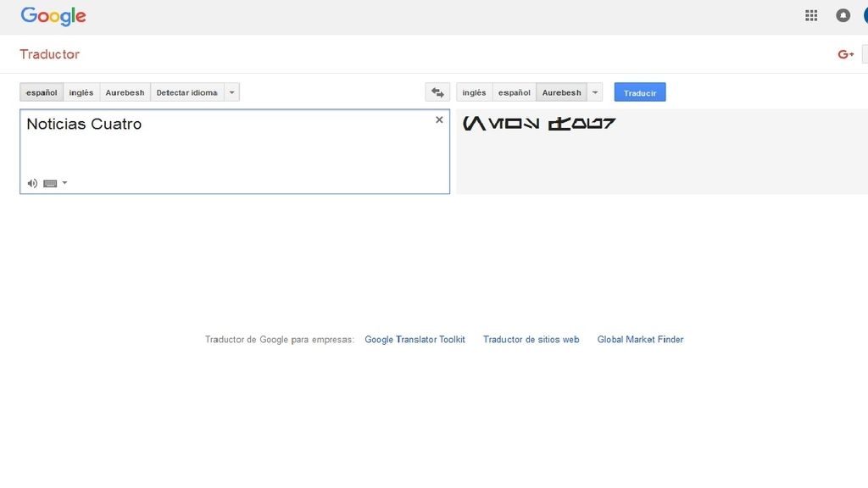Click in the Noticias Cuatro text box

pyautogui.click(x=235, y=152)
